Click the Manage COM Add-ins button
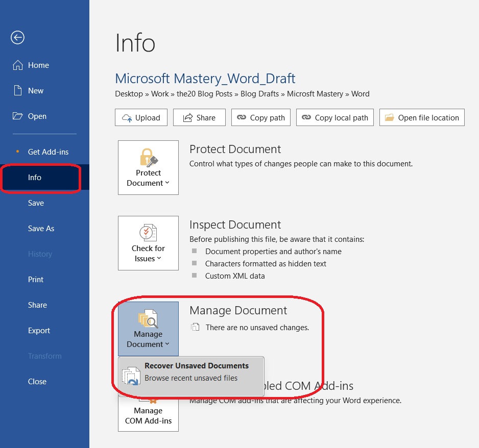Screen dimensions: 479x448 tap(148, 414)
